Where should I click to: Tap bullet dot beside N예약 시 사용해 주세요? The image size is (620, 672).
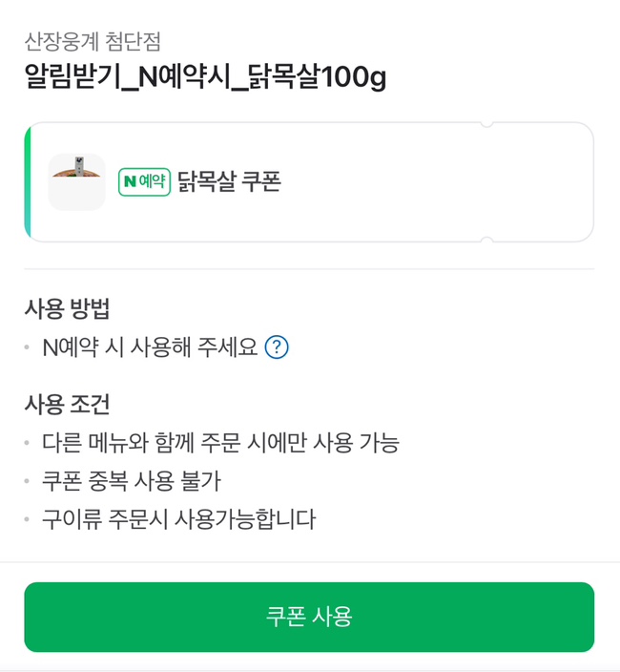(x=27, y=348)
